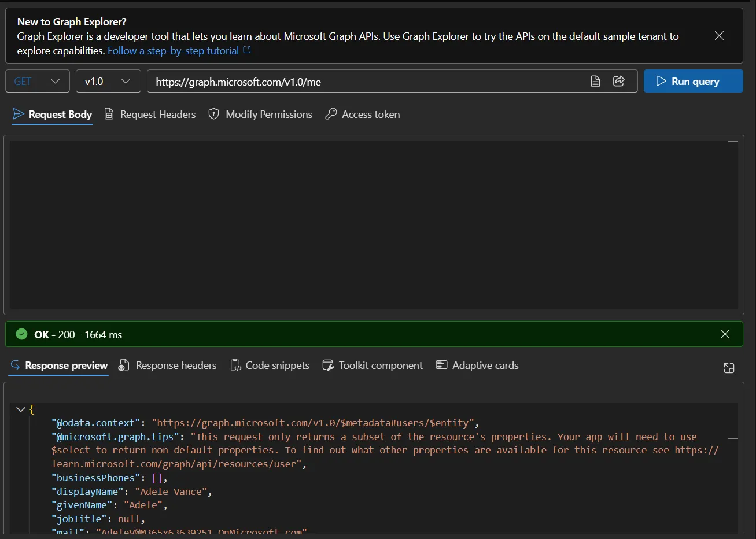Open the Code snippets tab
Viewport: 756px width, 539px height.
(270, 366)
